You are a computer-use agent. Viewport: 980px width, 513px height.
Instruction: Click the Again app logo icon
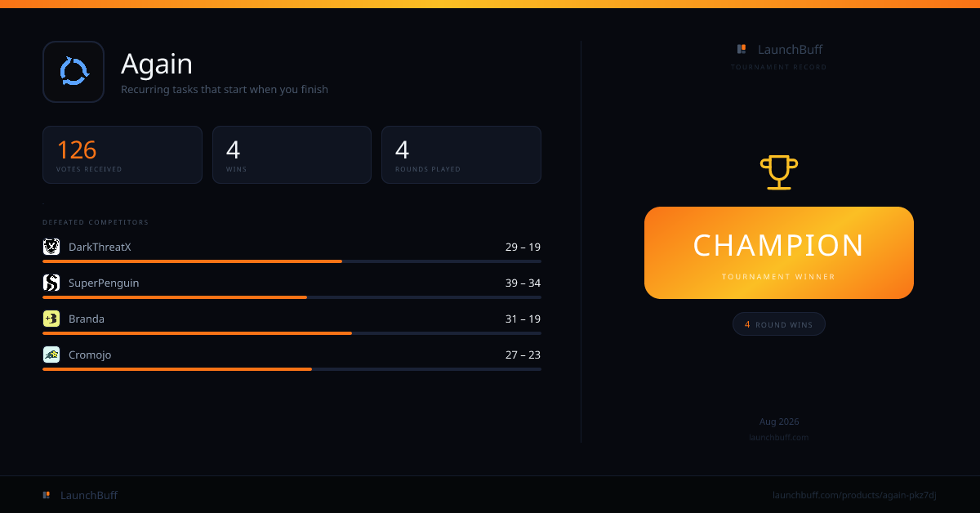(x=73, y=72)
